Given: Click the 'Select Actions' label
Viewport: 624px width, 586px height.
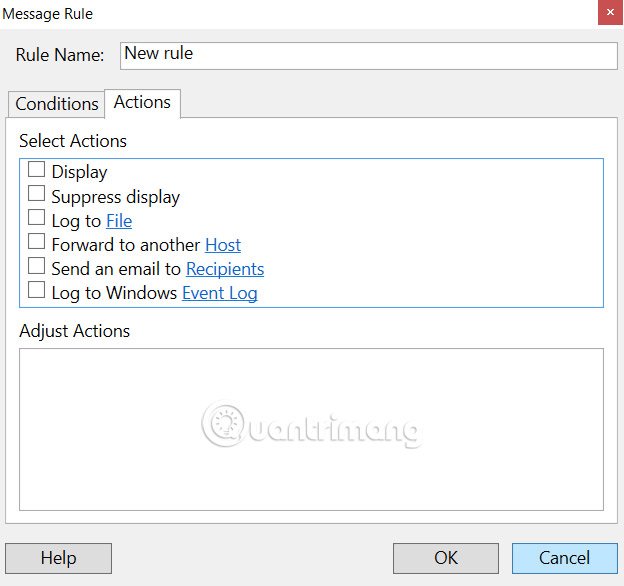Looking at the screenshot, I should (73, 141).
